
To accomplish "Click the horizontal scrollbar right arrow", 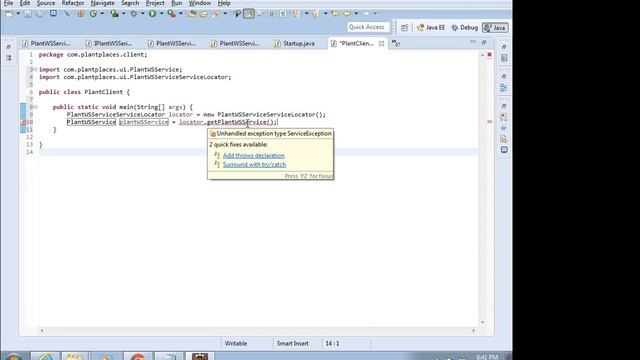I will pos(473,331).
